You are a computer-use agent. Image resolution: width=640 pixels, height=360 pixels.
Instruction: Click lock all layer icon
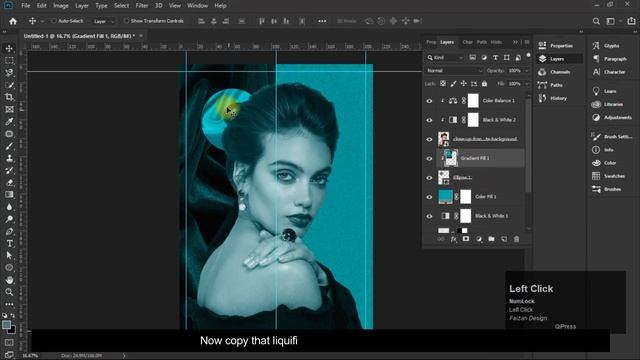[x=484, y=84]
